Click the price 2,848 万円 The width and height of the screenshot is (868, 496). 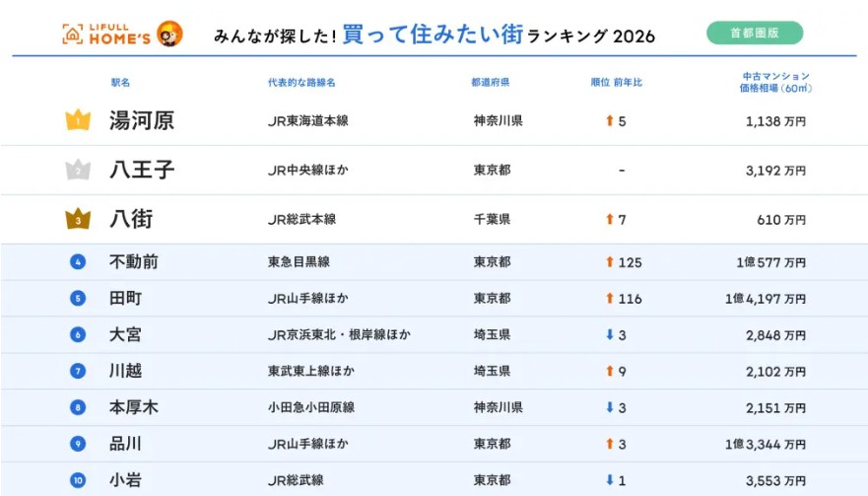pyautogui.click(x=775, y=335)
